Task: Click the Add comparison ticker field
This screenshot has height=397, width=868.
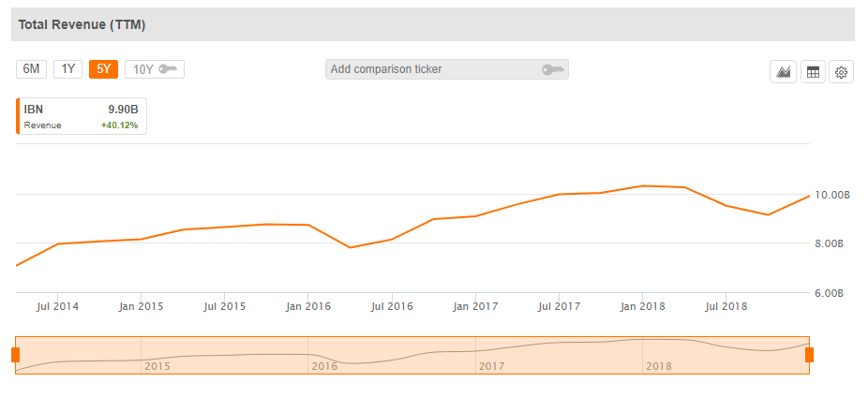Action: [x=447, y=69]
